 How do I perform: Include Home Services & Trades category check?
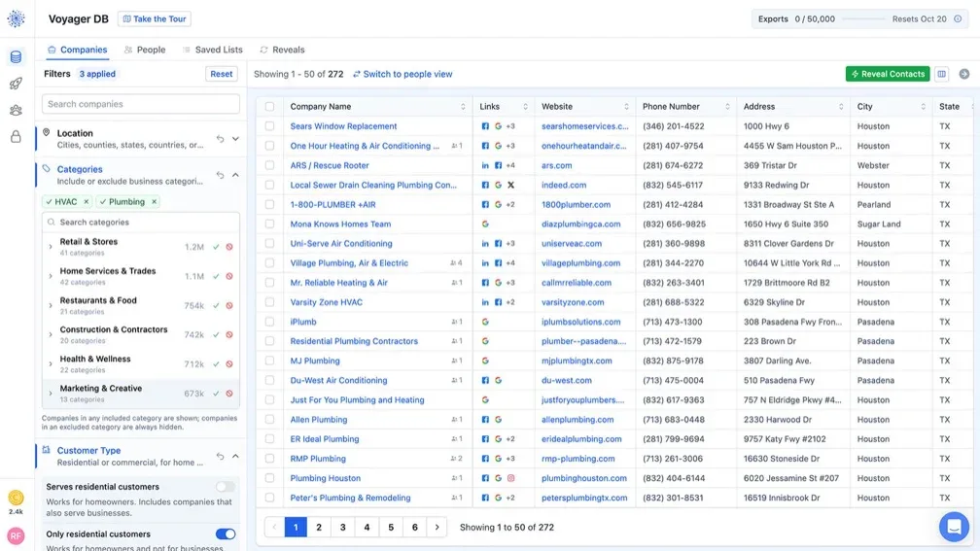(x=216, y=276)
